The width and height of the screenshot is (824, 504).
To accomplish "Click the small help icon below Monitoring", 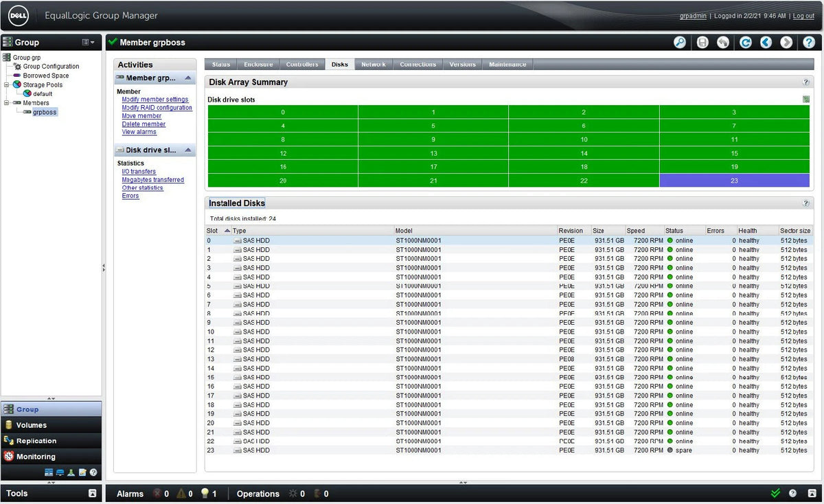I will pyautogui.click(x=93, y=472).
